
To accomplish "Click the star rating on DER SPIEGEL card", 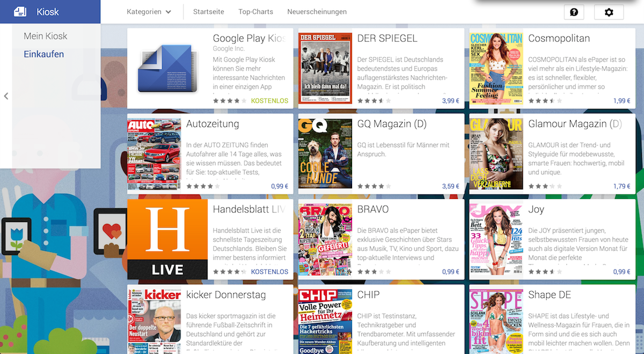I will (374, 101).
